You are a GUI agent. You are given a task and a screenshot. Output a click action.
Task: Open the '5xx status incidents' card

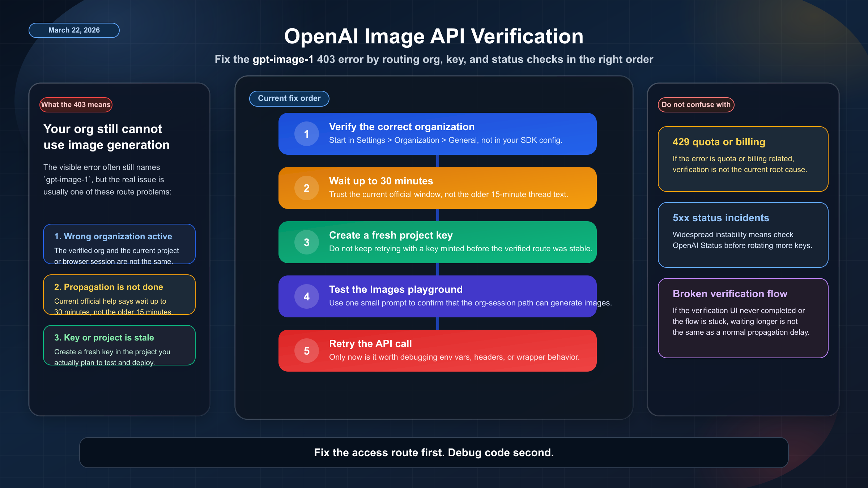[743, 235]
